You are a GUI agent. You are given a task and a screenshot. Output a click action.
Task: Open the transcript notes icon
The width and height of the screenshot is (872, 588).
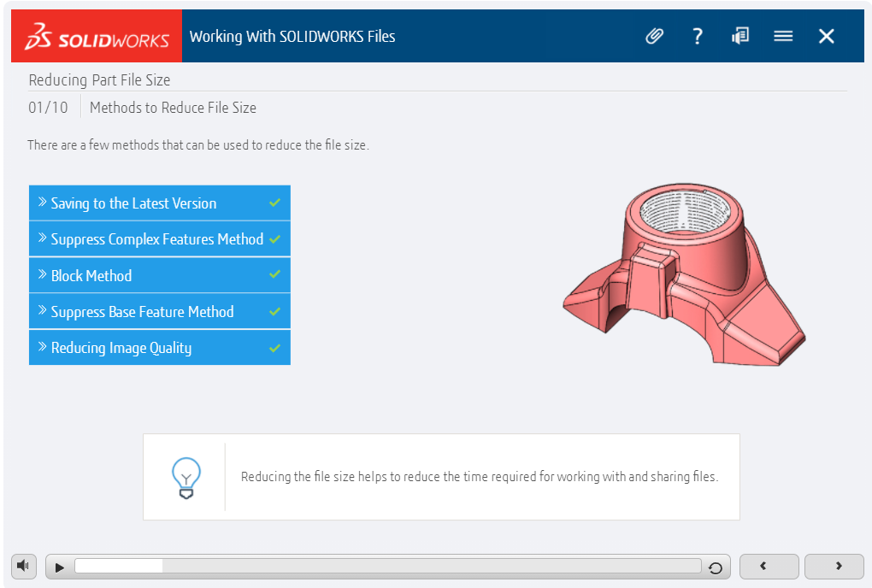click(x=740, y=36)
